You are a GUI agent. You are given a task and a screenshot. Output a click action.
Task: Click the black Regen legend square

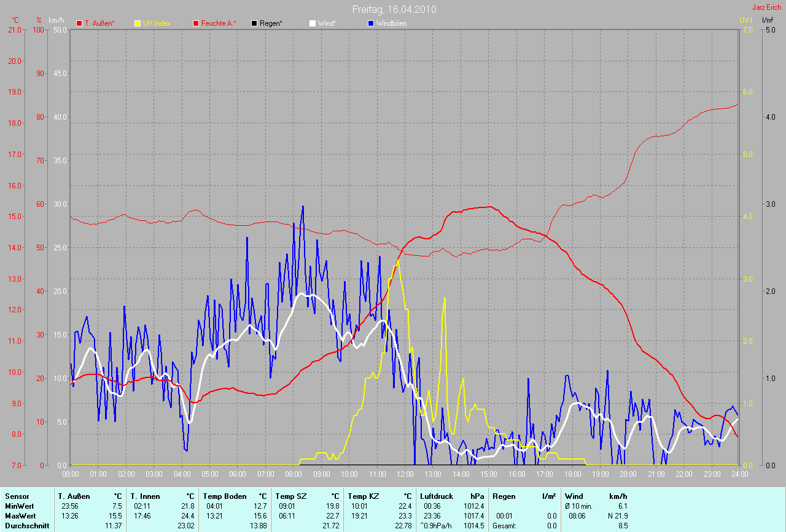coord(254,23)
